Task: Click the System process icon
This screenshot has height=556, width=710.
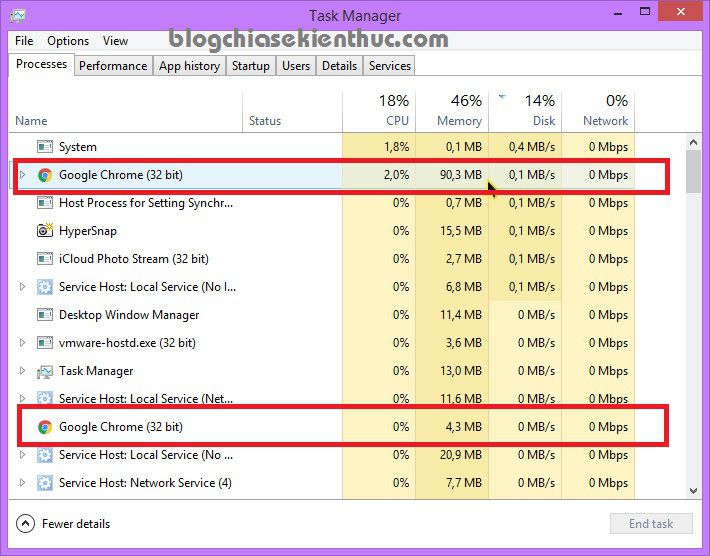Action: 45,147
